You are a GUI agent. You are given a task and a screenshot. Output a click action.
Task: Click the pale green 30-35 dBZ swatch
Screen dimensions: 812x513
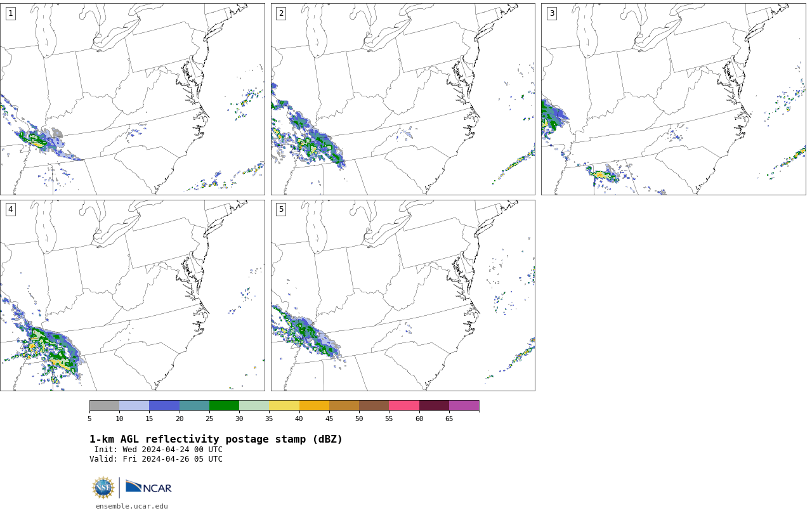254,406
